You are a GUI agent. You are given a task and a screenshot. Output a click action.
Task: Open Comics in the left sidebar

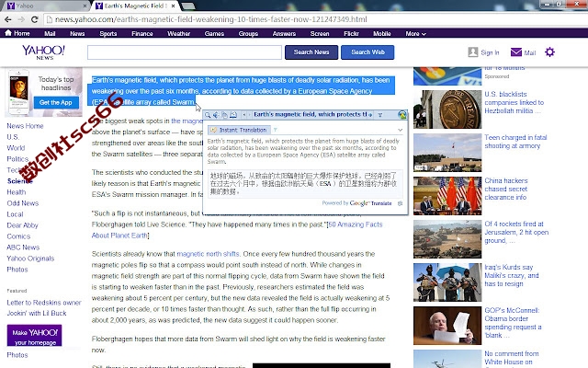tap(18, 236)
